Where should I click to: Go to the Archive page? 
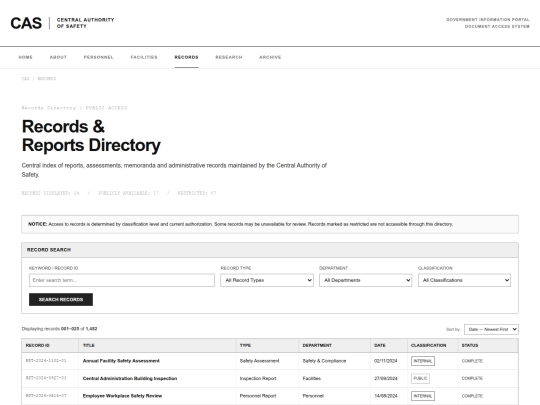[270, 57]
